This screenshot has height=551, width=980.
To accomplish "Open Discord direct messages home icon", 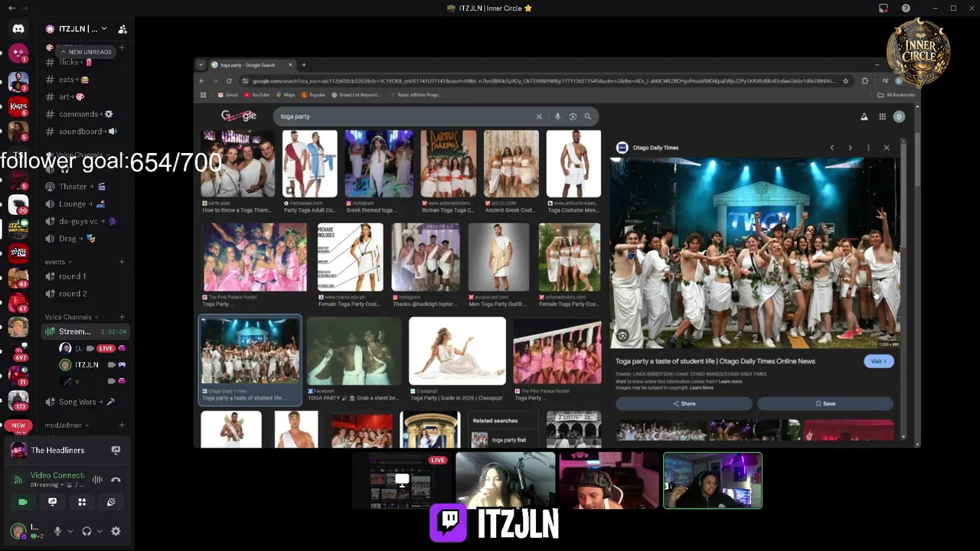I will tap(18, 29).
